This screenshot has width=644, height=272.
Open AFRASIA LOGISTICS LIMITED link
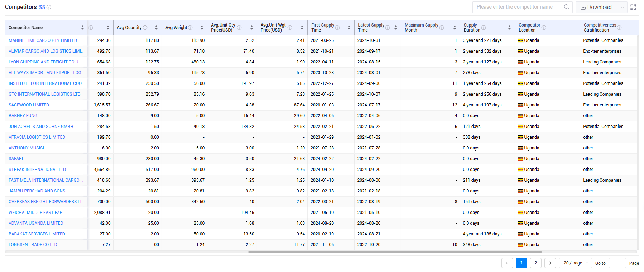[x=37, y=137]
